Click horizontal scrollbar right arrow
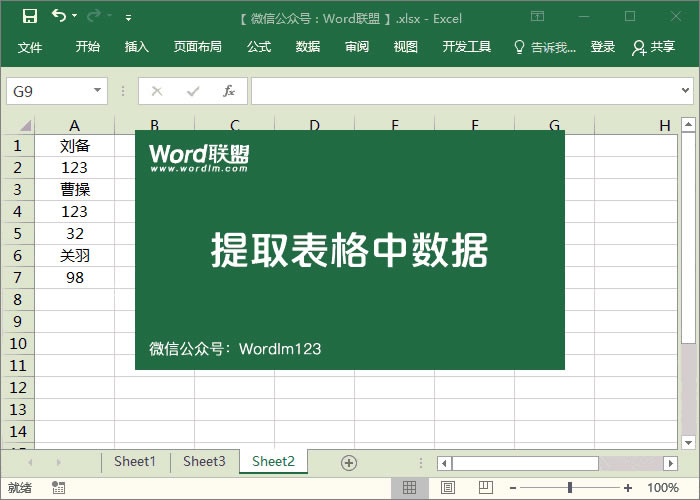Viewport: 700px width, 500px height. pyautogui.click(x=670, y=463)
